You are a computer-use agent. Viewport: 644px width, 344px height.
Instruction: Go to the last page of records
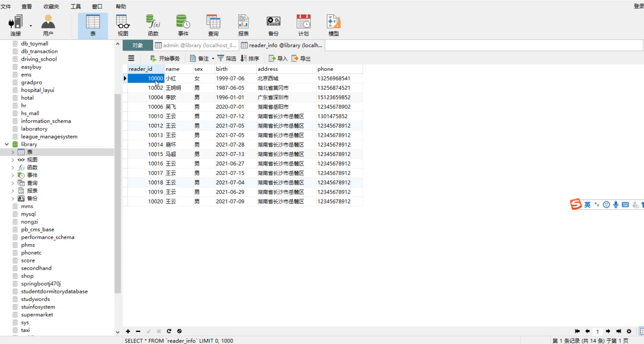pyautogui.click(x=619, y=331)
